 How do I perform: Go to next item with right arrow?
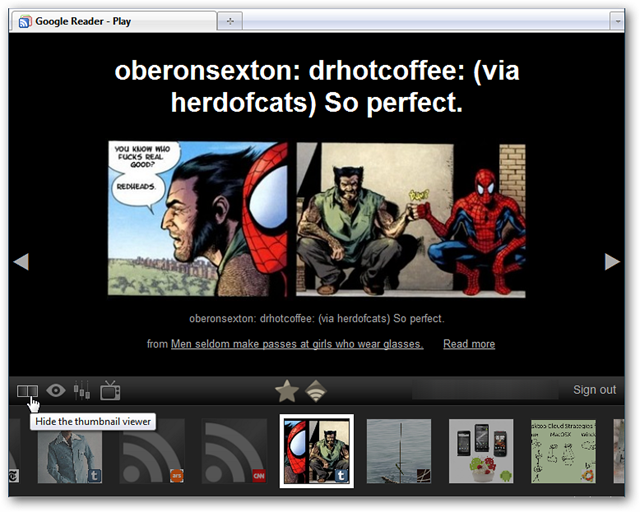click(612, 262)
